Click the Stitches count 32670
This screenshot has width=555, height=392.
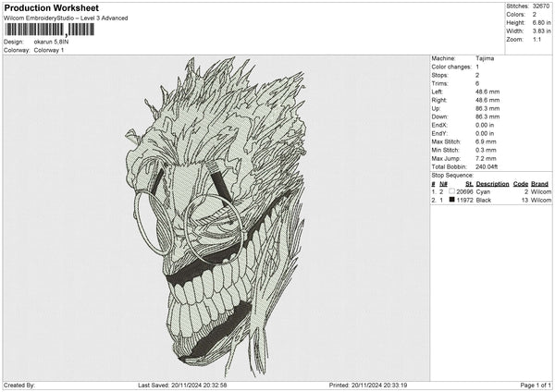[x=542, y=6]
